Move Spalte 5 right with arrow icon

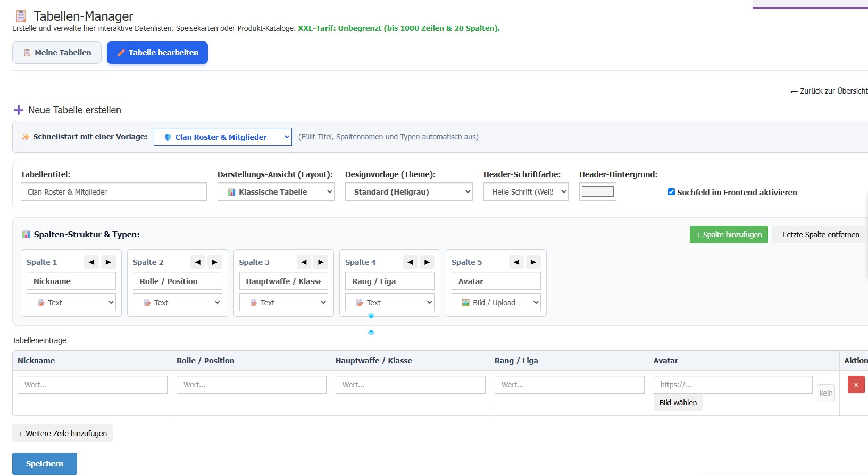pyautogui.click(x=533, y=262)
